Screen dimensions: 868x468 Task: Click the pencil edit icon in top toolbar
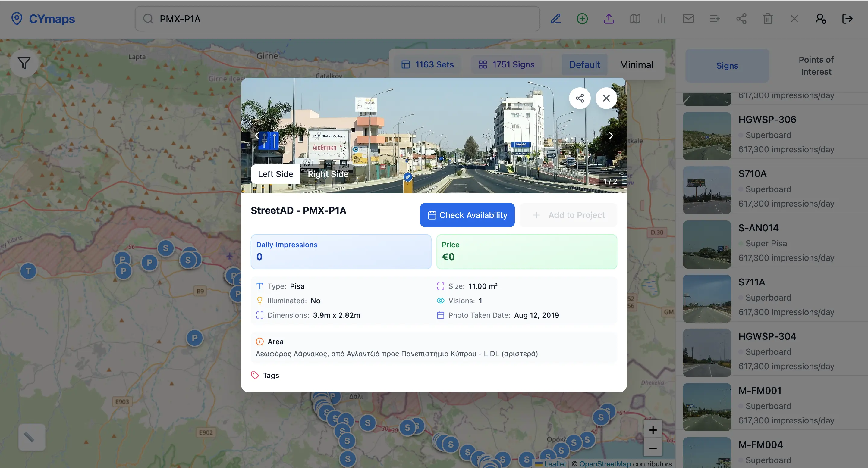click(x=555, y=19)
